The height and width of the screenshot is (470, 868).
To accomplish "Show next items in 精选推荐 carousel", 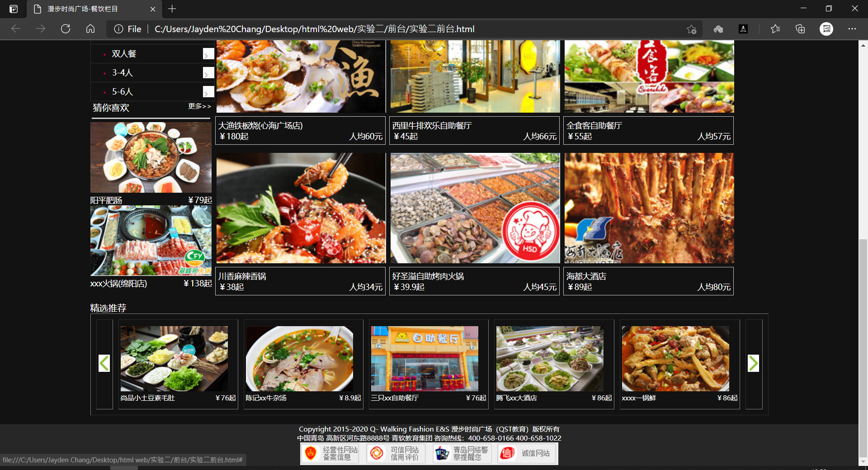I will click(x=753, y=363).
